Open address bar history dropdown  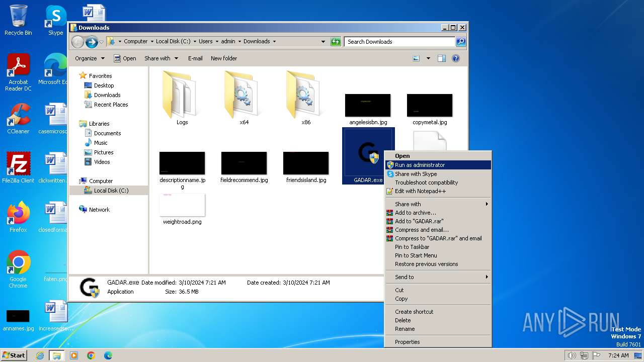[323, 42]
